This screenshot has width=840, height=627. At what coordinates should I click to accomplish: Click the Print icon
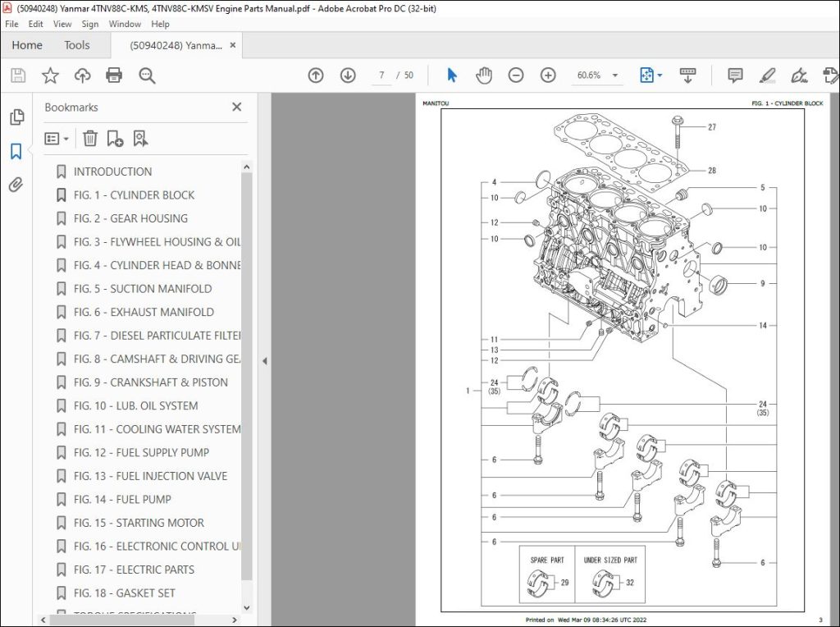coord(114,75)
